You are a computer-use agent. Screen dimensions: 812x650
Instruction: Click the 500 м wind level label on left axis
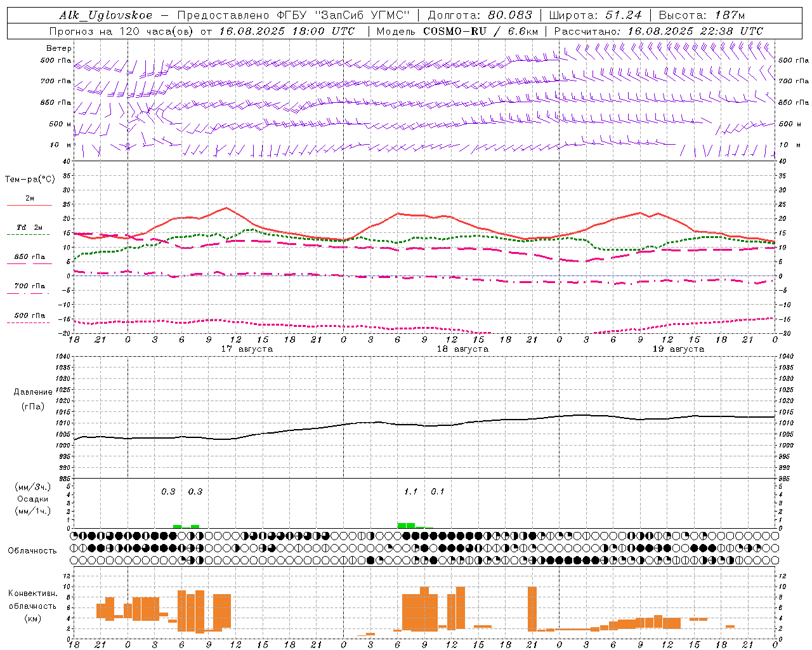(x=60, y=124)
